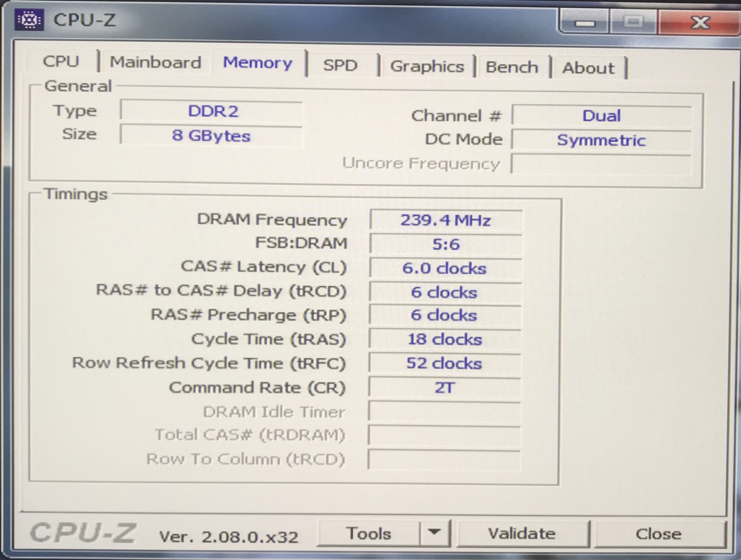Show the About tab
Screen dimensions: 741x560
click(588, 68)
